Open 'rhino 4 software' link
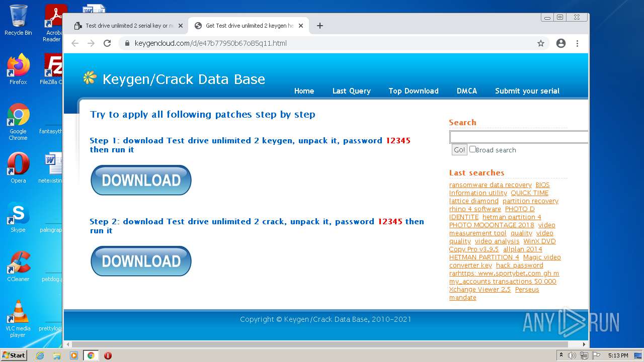The width and height of the screenshot is (644, 362). pos(475,209)
